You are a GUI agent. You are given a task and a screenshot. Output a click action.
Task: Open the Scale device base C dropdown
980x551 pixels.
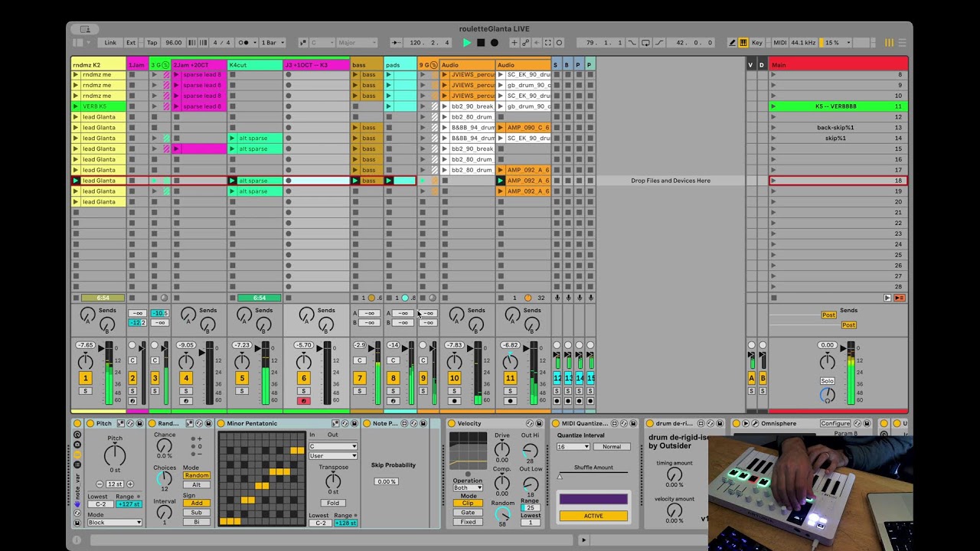pos(333,446)
